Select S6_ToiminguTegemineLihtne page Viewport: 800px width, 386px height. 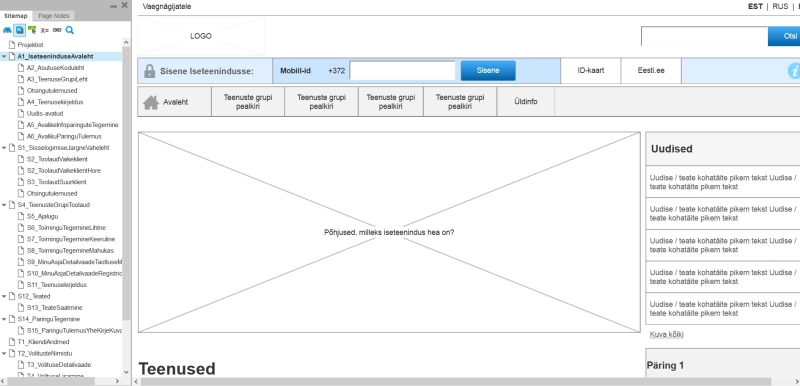tap(66, 228)
